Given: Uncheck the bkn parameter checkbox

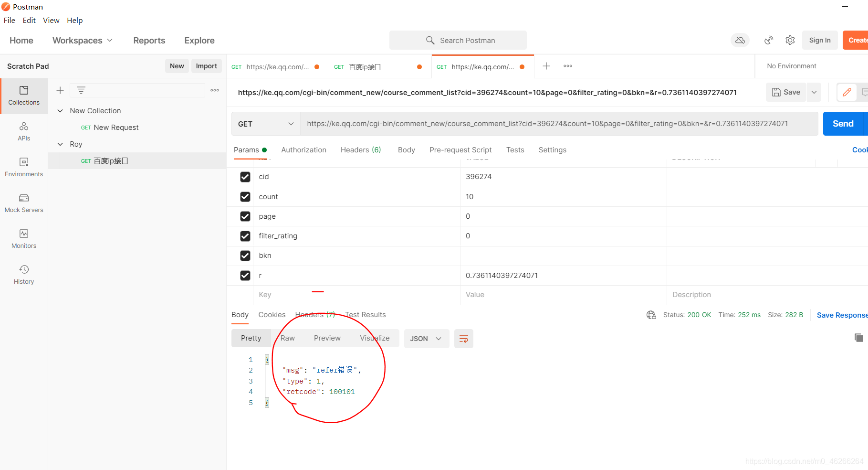Looking at the screenshot, I should pyautogui.click(x=245, y=256).
